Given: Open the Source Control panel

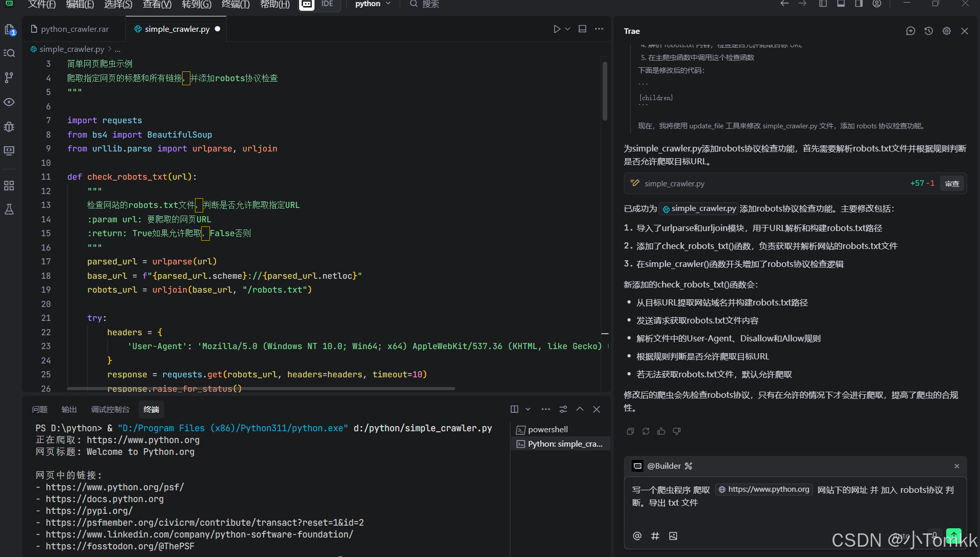Looking at the screenshot, I should [x=9, y=78].
